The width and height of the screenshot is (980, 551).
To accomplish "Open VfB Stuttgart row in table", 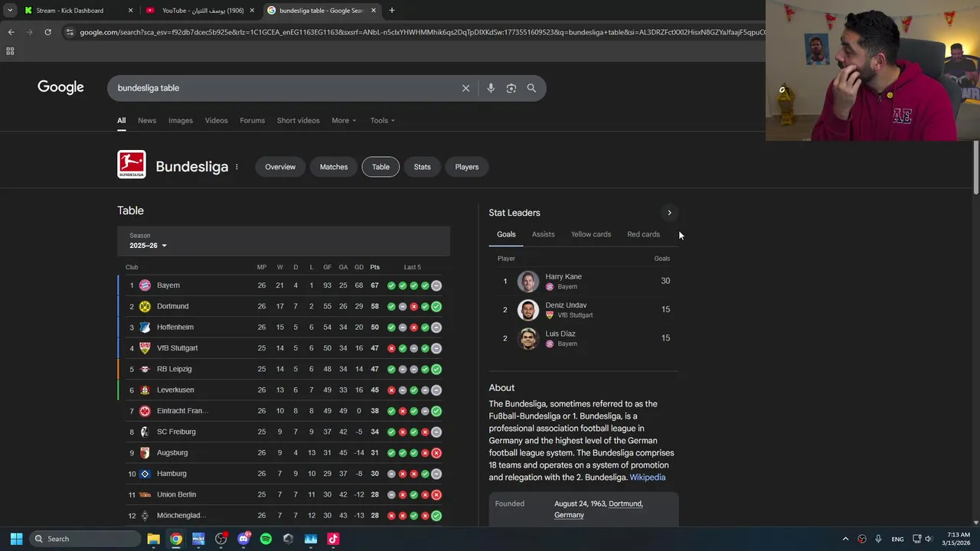I will [283, 348].
